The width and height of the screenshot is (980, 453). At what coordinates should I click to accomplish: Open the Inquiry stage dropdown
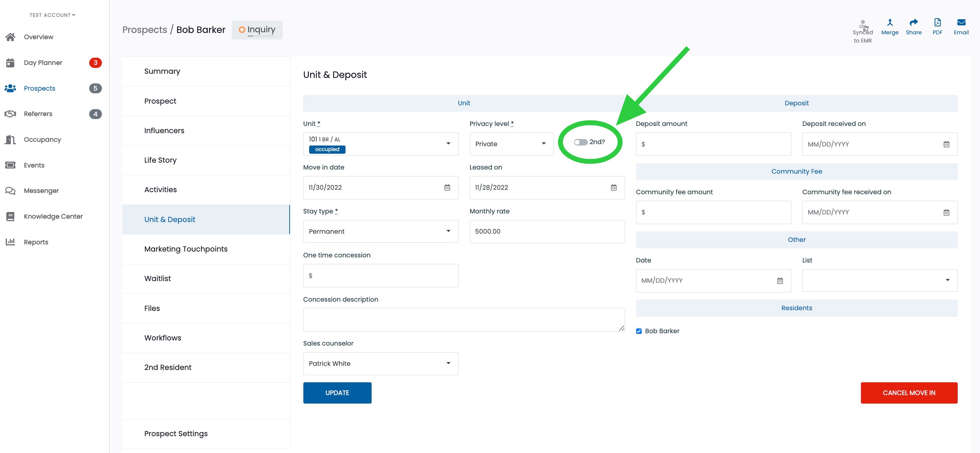[x=257, y=30]
